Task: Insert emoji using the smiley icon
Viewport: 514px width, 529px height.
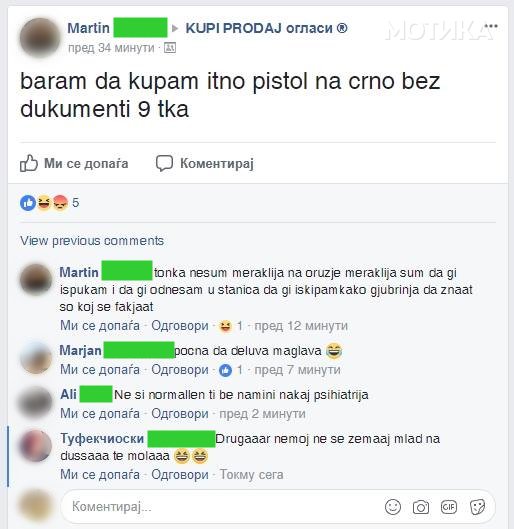Action: pos(393,507)
